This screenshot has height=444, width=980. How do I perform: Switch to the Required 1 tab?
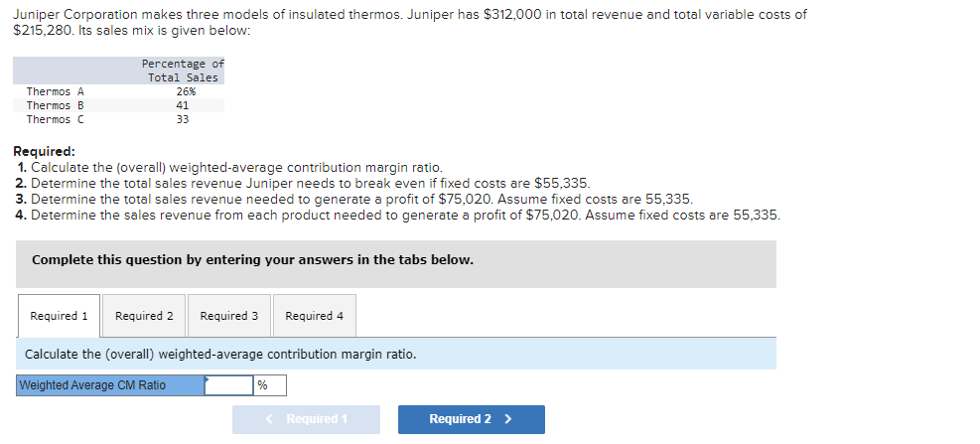[59, 316]
